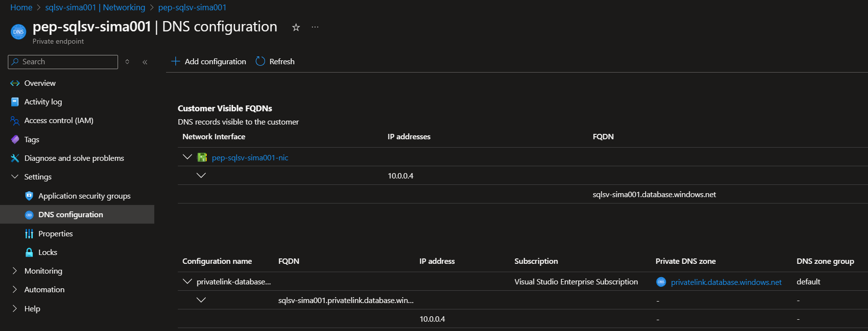This screenshot has height=331, width=868.
Task: Collapse the Settings section
Action: click(x=15, y=177)
